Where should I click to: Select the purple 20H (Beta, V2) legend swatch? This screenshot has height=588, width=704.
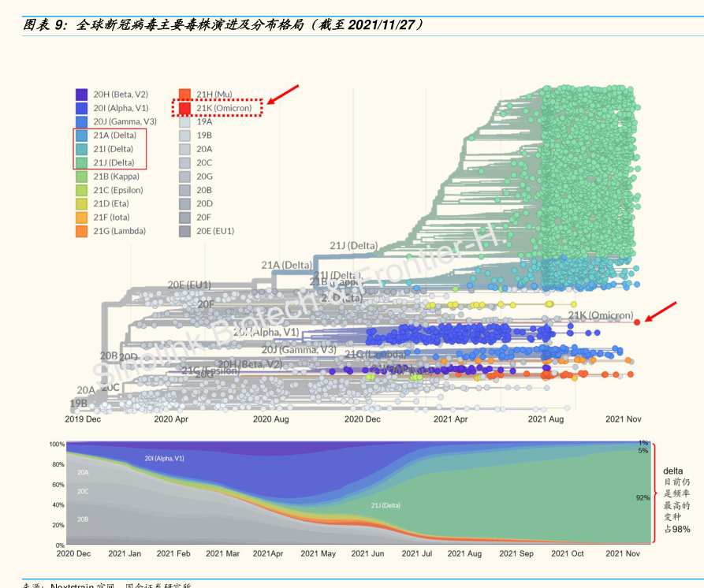point(81,95)
